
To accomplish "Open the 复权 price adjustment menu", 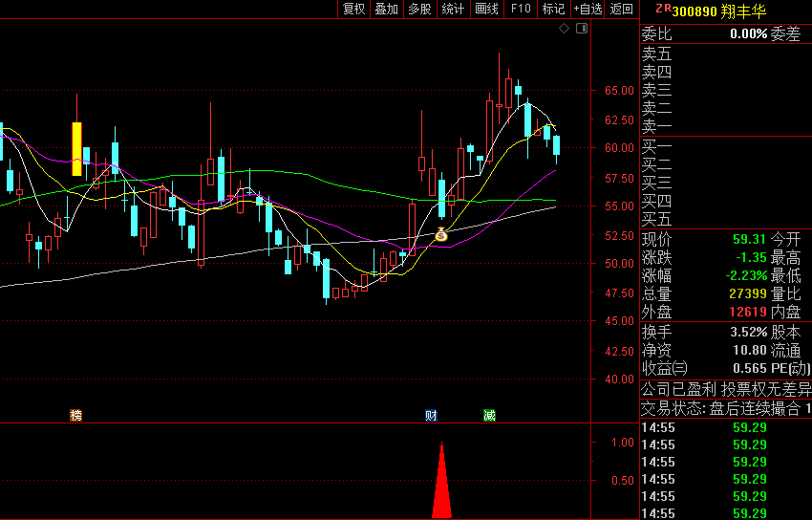I will tap(353, 10).
